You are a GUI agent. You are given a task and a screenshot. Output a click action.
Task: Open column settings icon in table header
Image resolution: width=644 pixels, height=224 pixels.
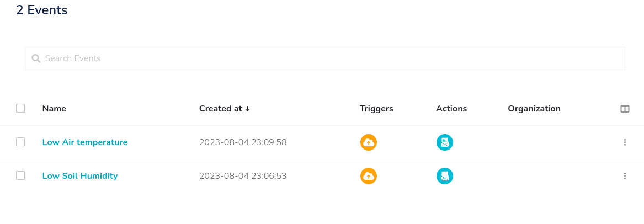pyautogui.click(x=625, y=109)
